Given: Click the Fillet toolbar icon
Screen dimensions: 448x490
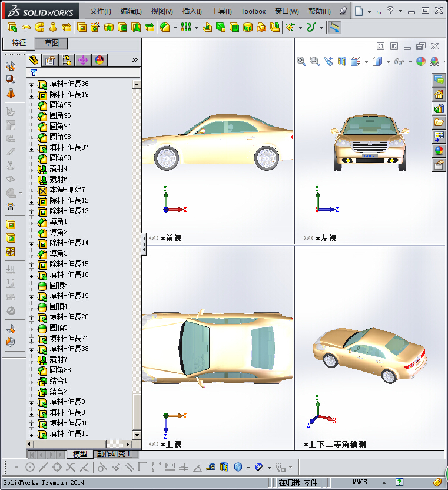Looking at the screenshot, I should click(x=165, y=28).
